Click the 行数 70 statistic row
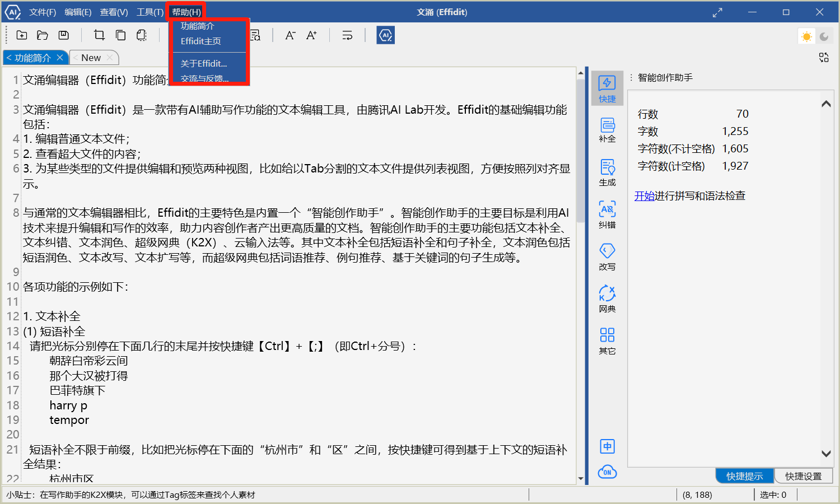The image size is (840, 504). tap(693, 114)
